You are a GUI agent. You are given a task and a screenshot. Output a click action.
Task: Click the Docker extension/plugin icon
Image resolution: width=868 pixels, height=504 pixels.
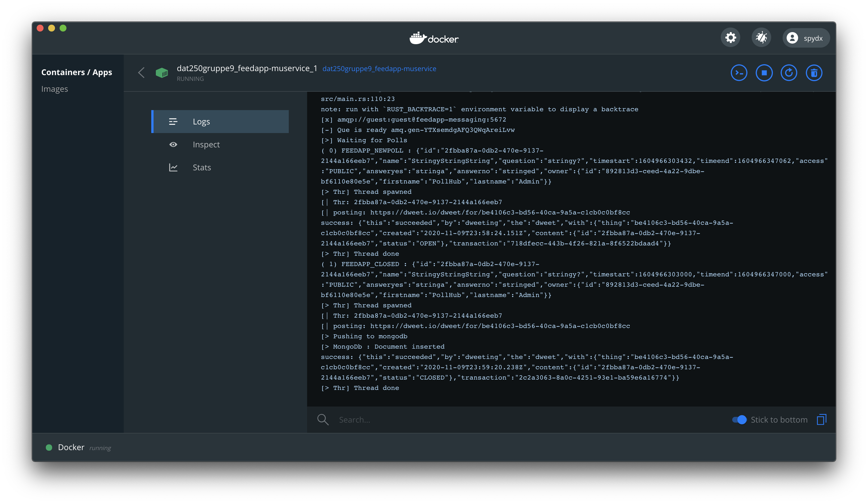(761, 38)
